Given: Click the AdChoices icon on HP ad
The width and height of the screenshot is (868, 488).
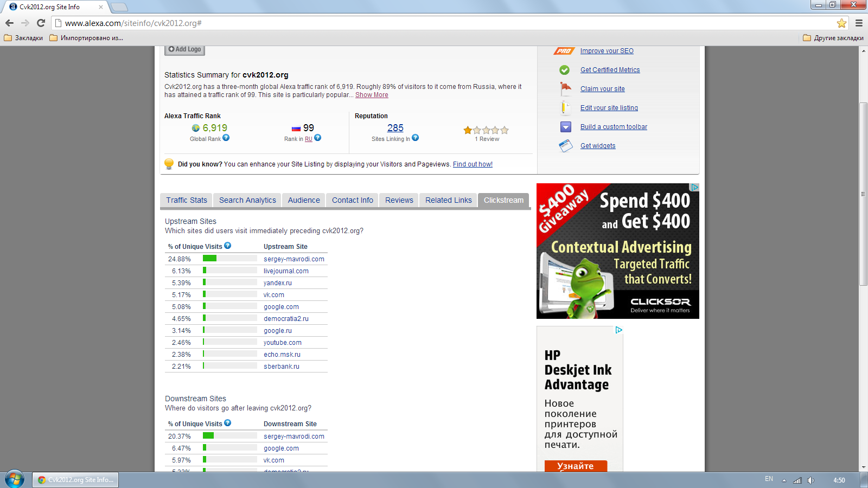Looking at the screenshot, I should pyautogui.click(x=618, y=330).
